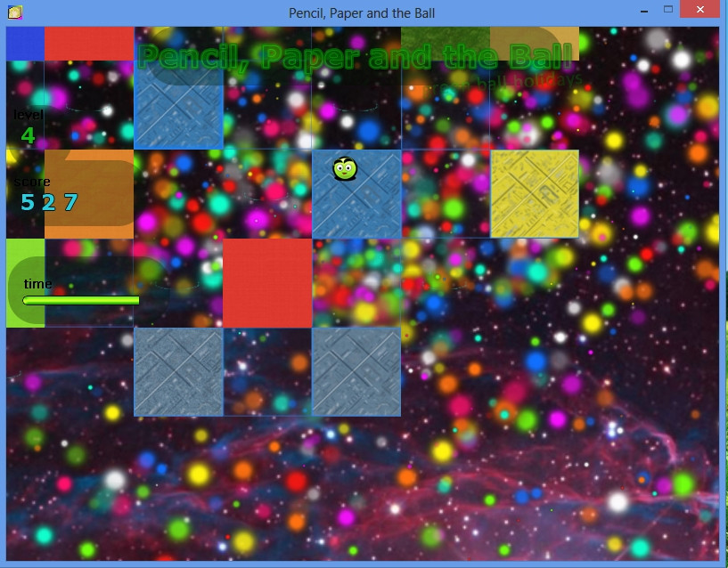Minimize the Pencil, Paper and the Ball window

(x=644, y=10)
